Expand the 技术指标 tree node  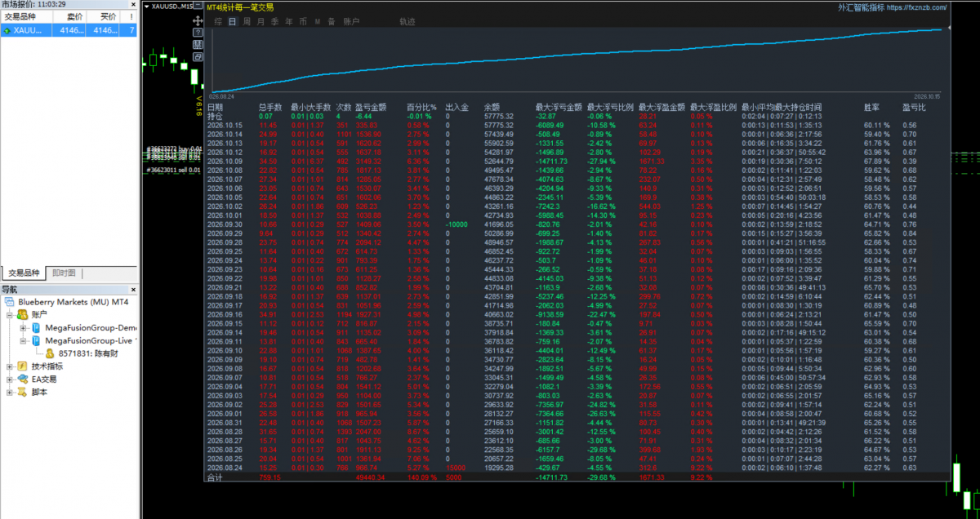10,366
